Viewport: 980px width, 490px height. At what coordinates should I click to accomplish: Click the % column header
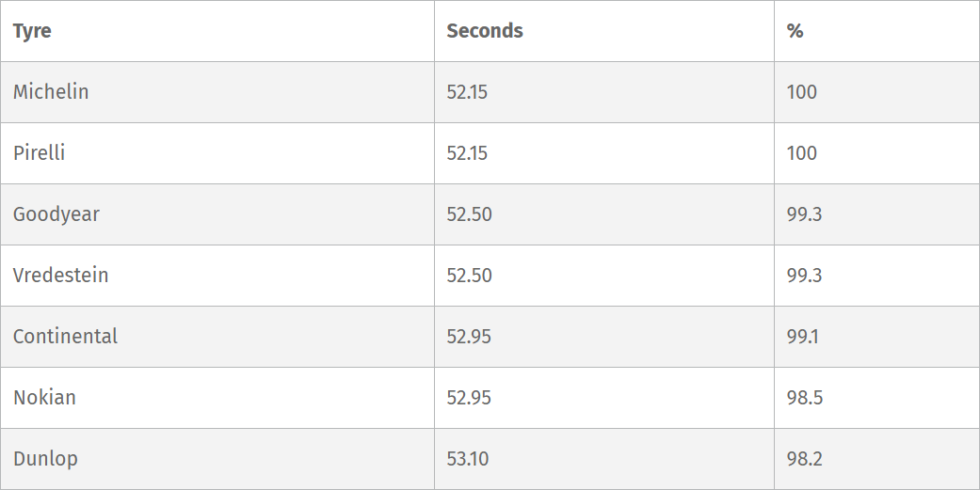click(795, 31)
